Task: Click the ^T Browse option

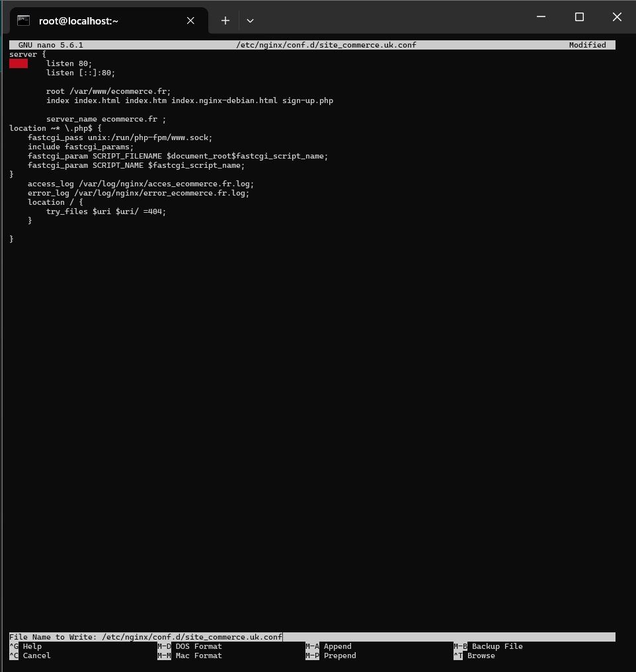Action: [474, 655]
